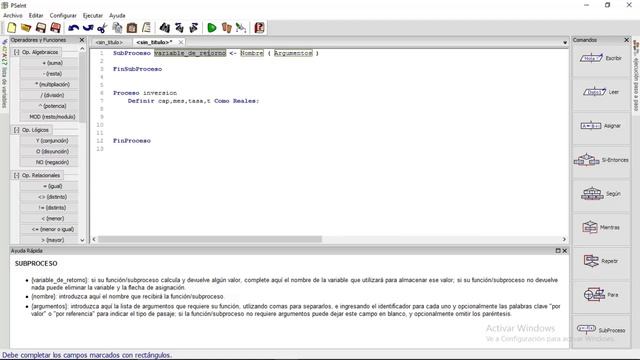The height and width of the screenshot is (360, 640).
Task: Insert the Escribir command
Action: pyautogui.click(x=601, y=58)
